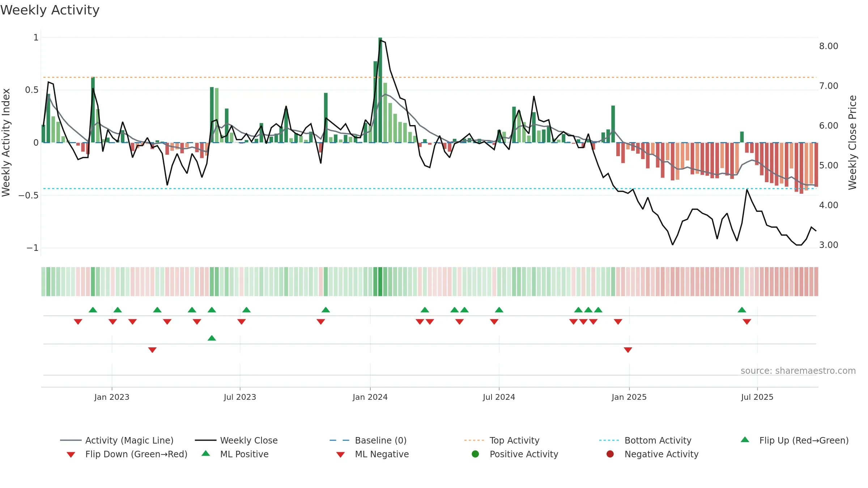Toggle Weekly Close legend entry
Image resolution: width=868 pixels, height=488 pixels.
(x=236, y=440)
